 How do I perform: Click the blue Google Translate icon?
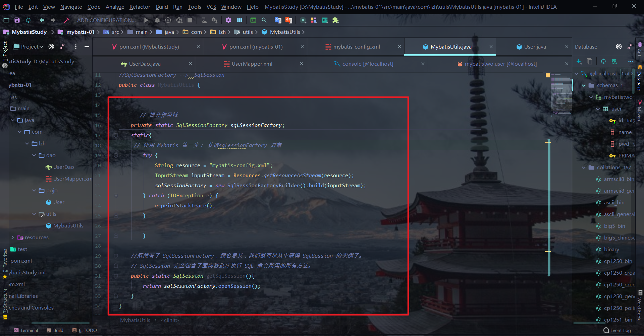pyautogui.click(x=278, y=20)
